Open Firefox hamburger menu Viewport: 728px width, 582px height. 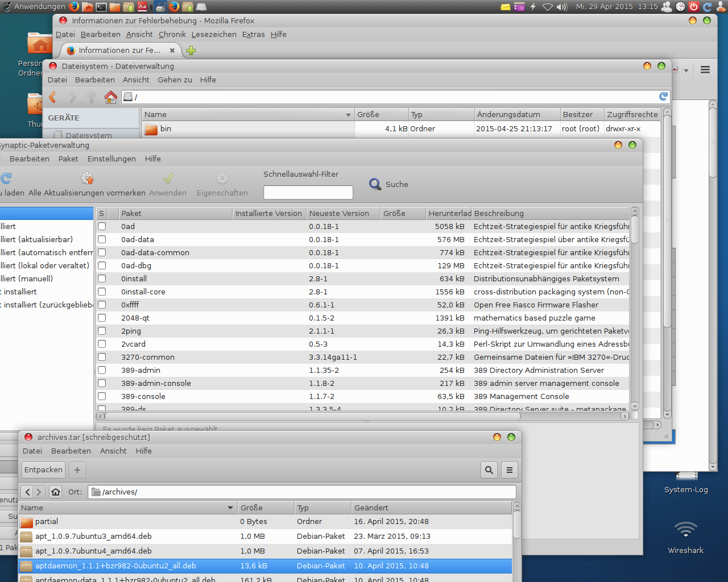click(705, 70)
